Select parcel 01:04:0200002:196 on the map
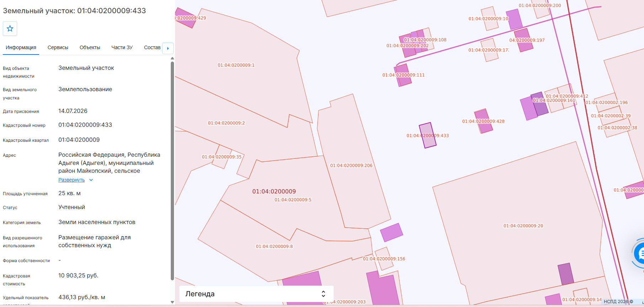This screenshot has width=644, height=307. 607,103
